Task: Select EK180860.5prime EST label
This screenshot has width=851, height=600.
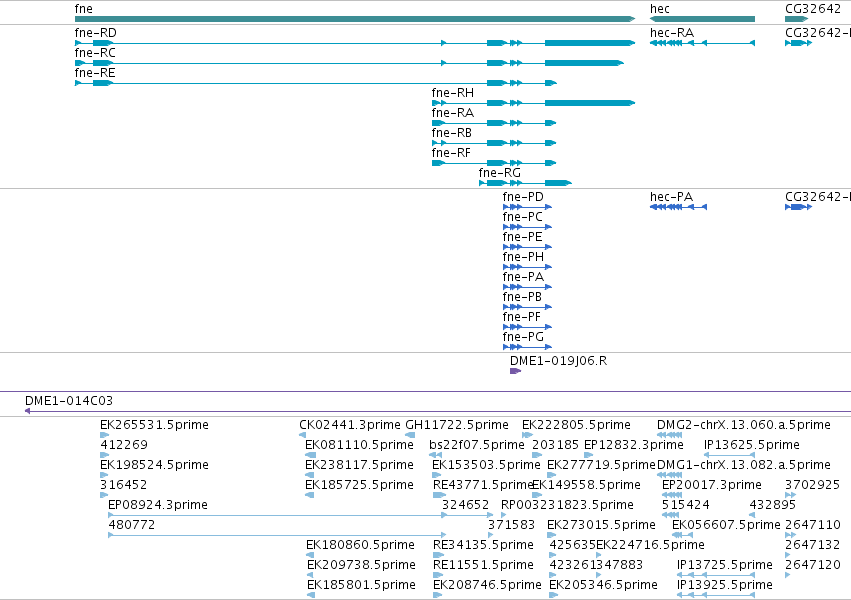Action: (360, 545)
